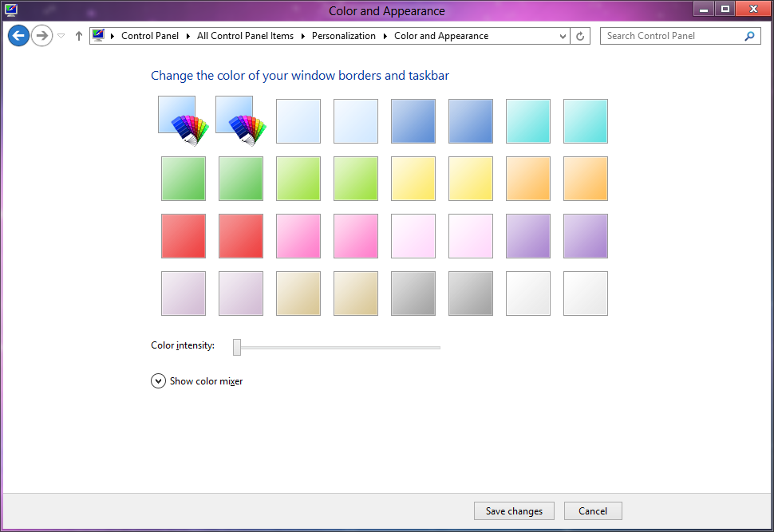The height and width of the screenshot is (532, 774).
Task: Select the right leaf-green swatch
Action: 241,179
